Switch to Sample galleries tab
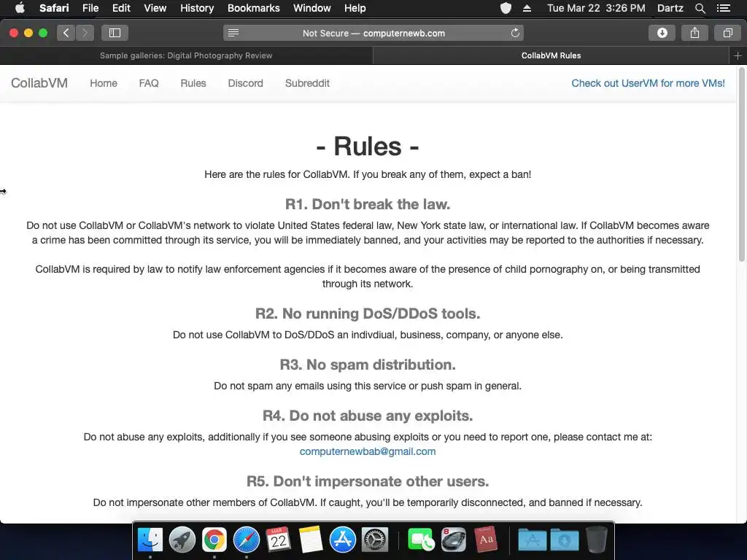747x560 pixels. [186, 55]
